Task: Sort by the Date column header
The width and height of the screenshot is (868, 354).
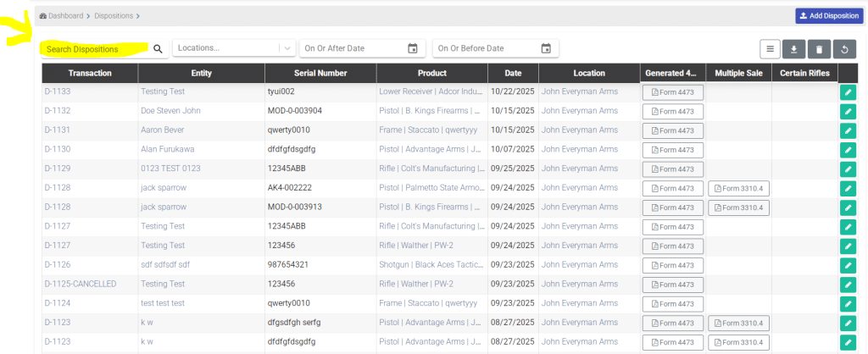Action: (513, 74)
